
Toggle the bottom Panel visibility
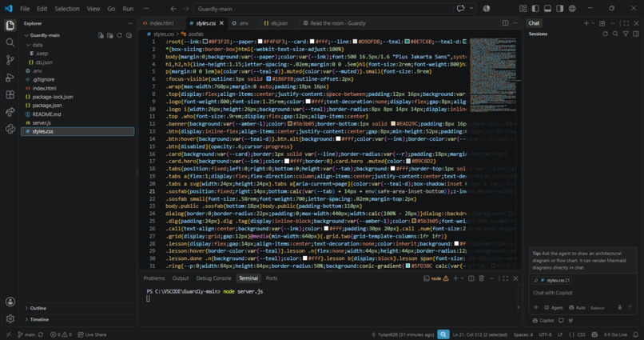(547, 8)
